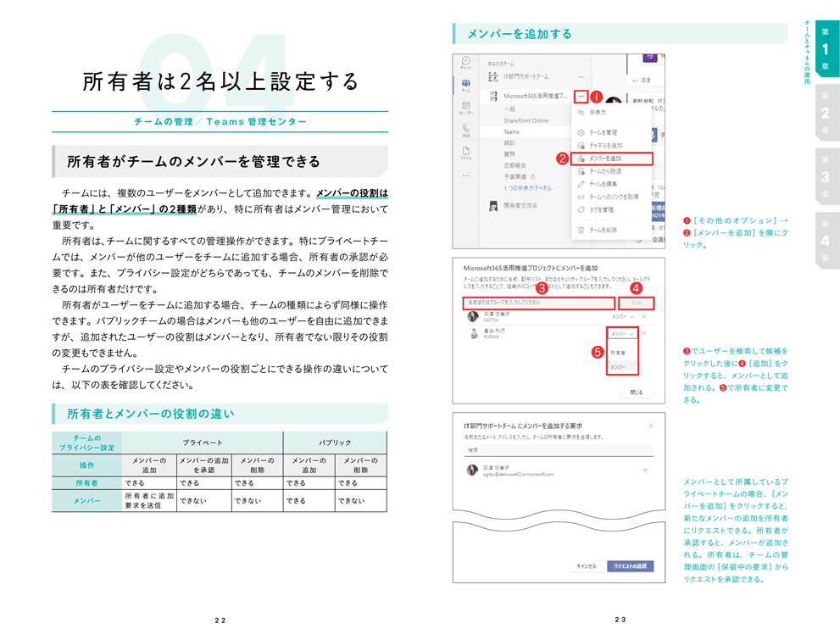Select メンバー in the role dropdown list
Image resolution: width=840 pixels, height=640 pixels.
pyautogui.click(x=618, y=367)
